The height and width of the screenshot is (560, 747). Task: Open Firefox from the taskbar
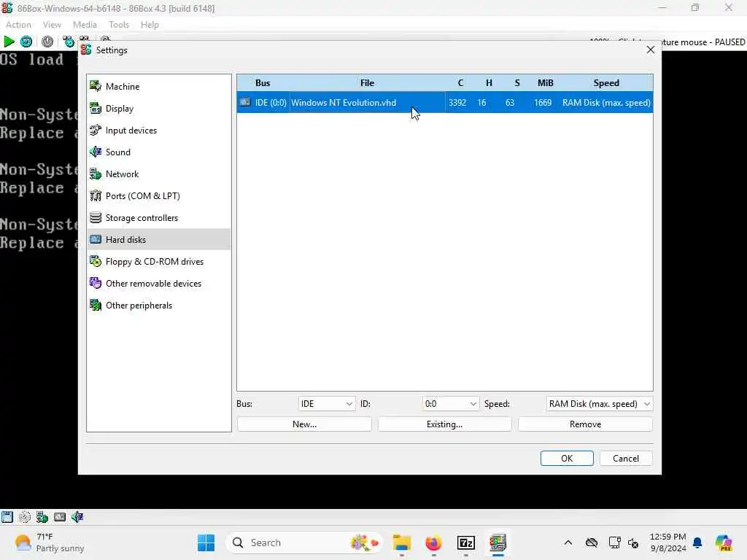(x=433, y=542)
